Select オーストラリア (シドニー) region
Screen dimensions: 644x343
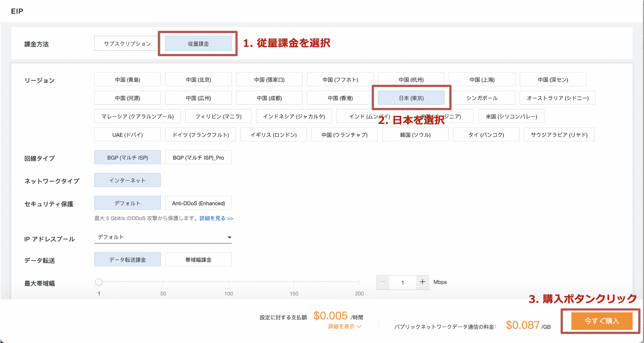(x=557, y=98)
